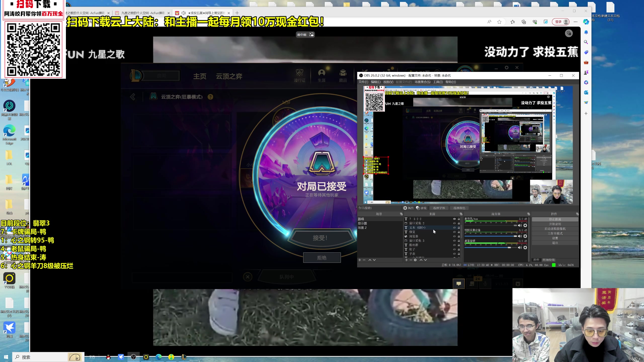The image size is (644, 362).
Task: Move selected scene up with arrow
Action: [x=370, y=260]
